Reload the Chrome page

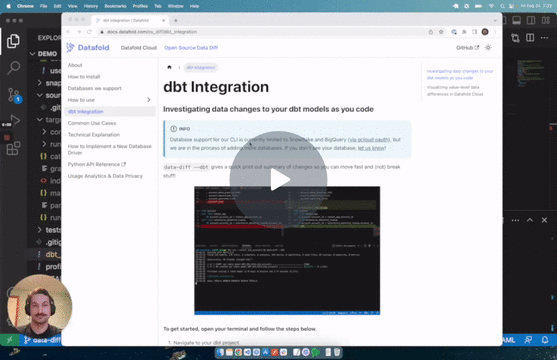click(89, 32)
